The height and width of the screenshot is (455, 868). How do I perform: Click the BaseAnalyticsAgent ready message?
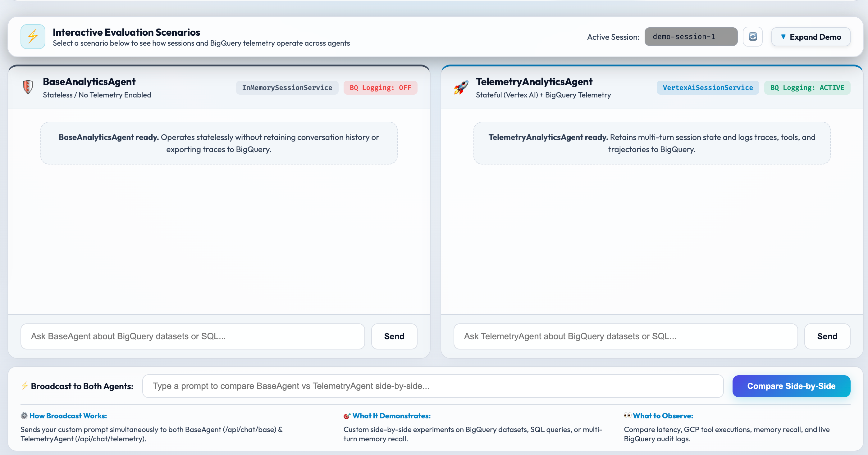point(219,143)
